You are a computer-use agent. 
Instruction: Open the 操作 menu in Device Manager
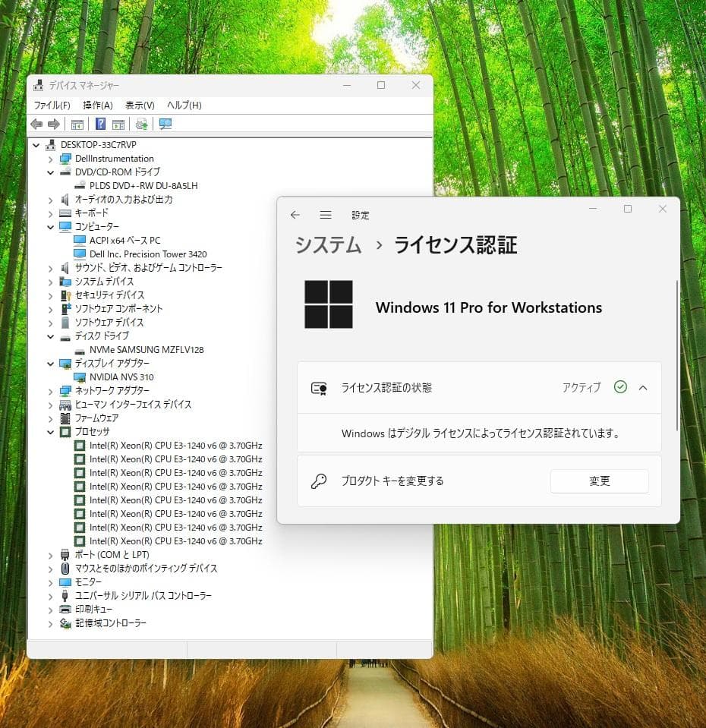[97, 106]
